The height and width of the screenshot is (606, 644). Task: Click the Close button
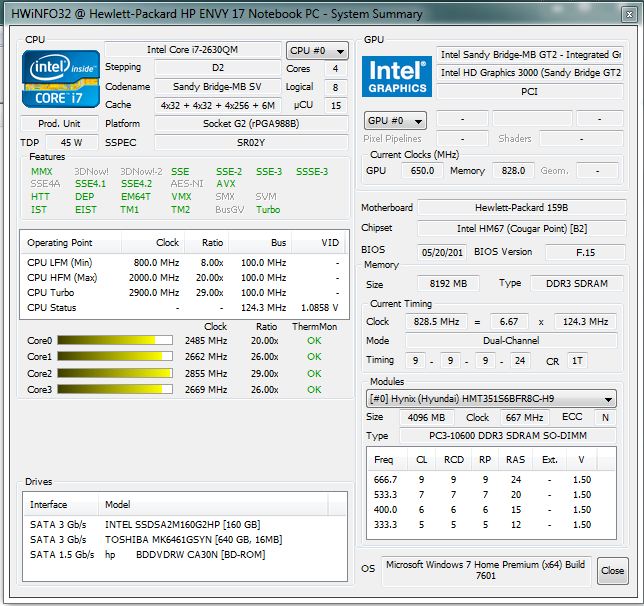click(x=612, y=570)
